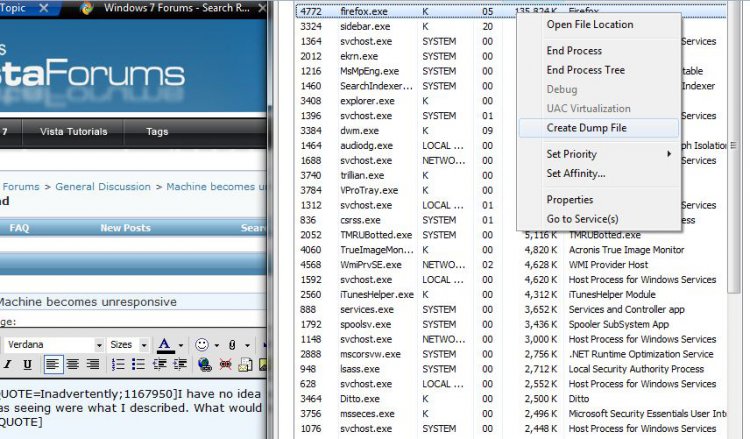Image resolution: width=750 pixels, height=439 pixels.
Task: Select the firefox.exe process row
Action: (x=511, y=11)
